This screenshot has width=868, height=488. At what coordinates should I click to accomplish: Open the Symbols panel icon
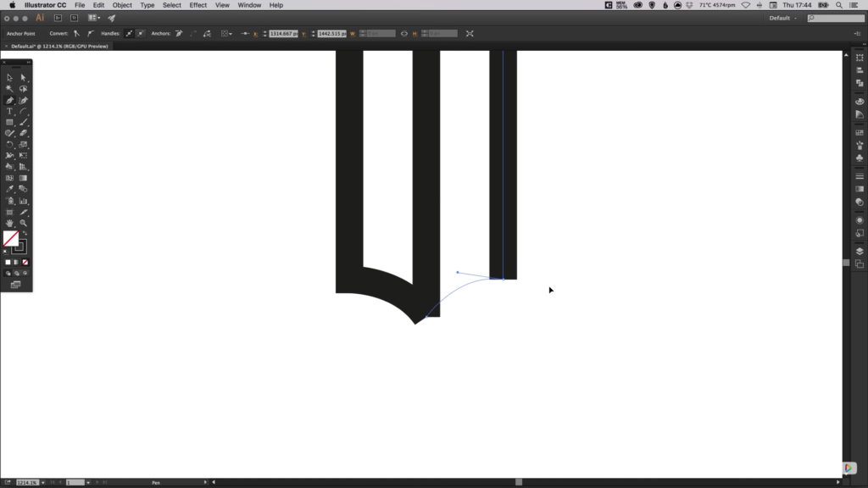click(860, 158)
